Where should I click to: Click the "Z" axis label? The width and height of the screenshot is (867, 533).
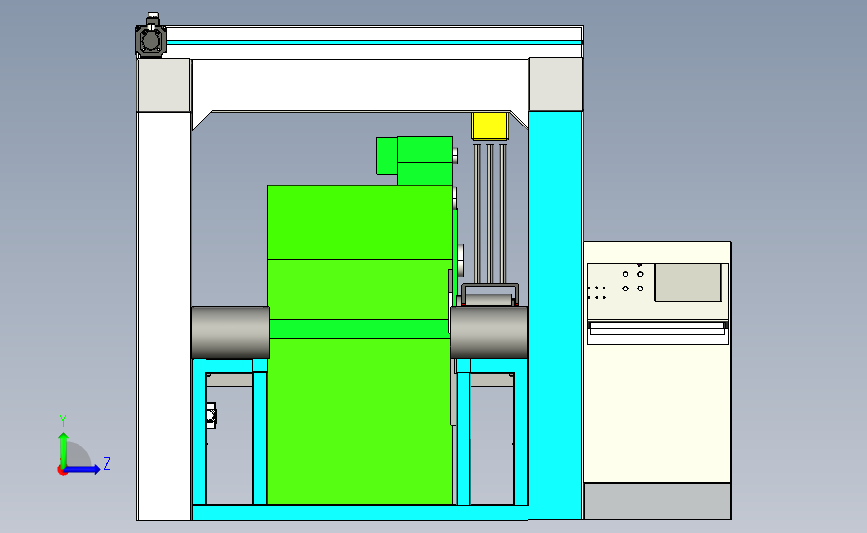(107, 463)
